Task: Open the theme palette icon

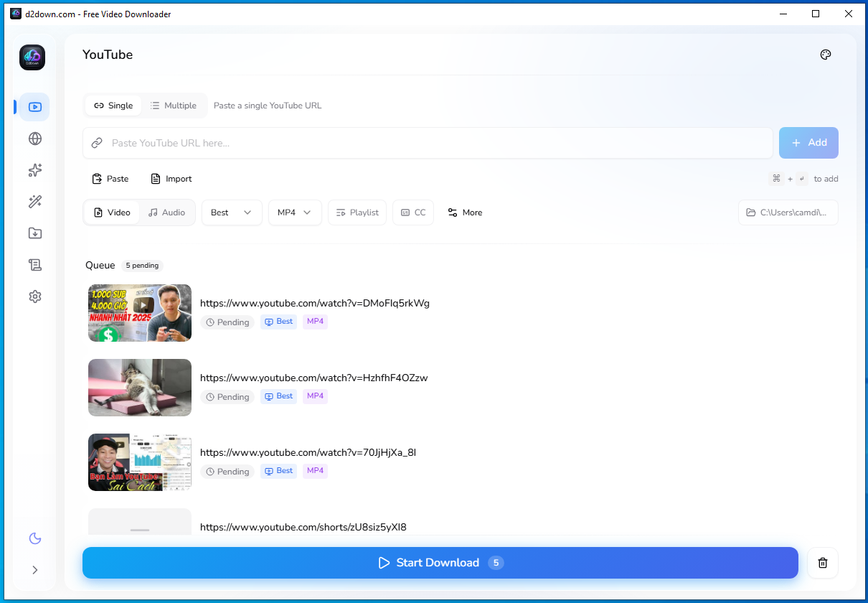Action: (x=826, y=55)
